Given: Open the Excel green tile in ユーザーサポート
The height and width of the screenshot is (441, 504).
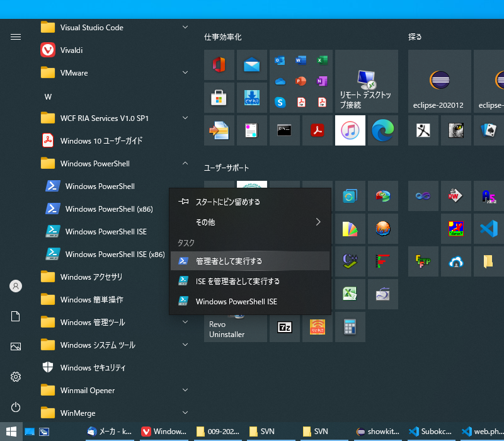Looking at the screenshot, I should pos(350,294).
